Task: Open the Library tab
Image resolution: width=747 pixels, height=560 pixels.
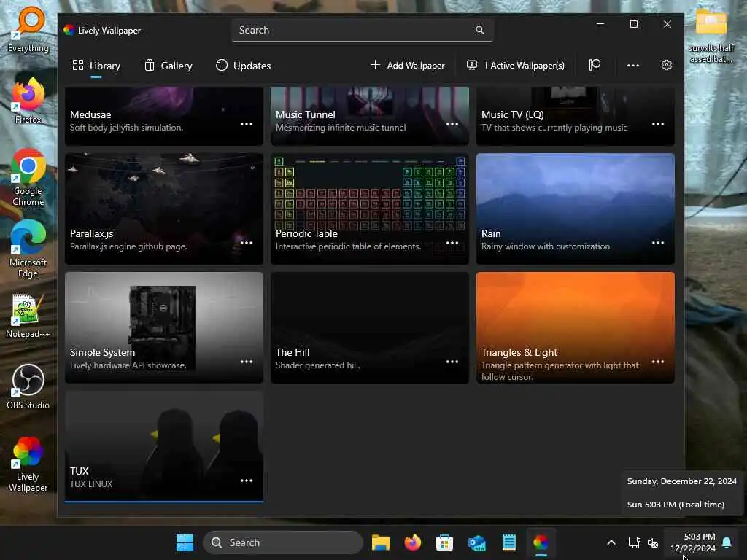Action: click(96, 66)
